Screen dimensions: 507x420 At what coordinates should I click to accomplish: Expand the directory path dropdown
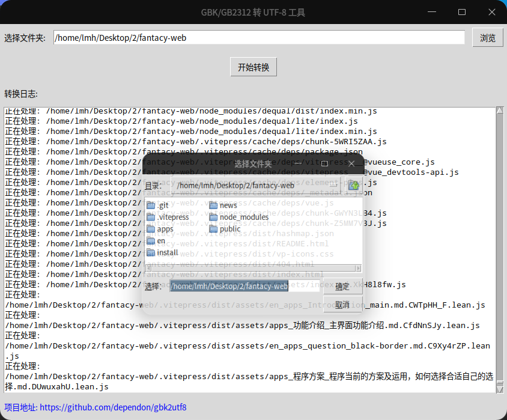(x=333, y=186)
